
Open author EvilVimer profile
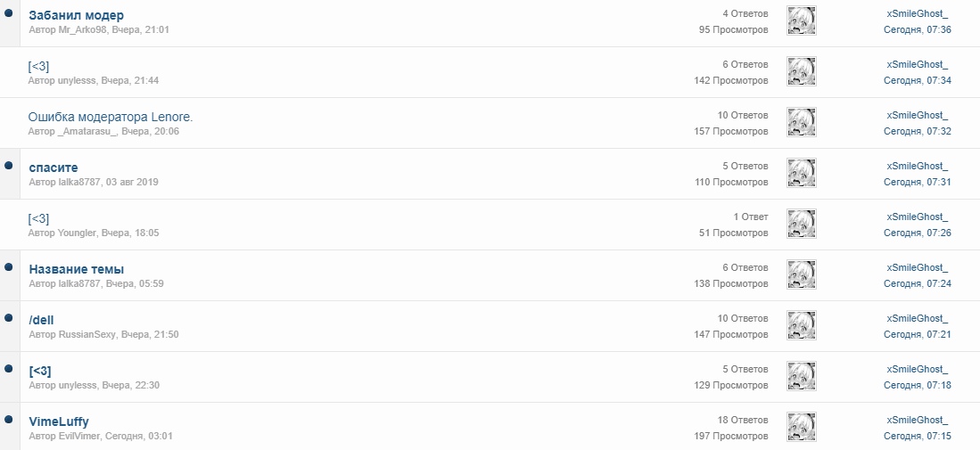78,436
